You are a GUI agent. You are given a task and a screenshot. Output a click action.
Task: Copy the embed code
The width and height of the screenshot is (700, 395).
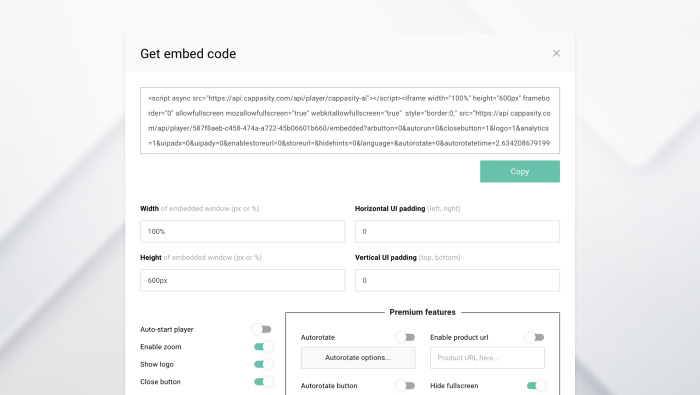[x=520, y=171]
